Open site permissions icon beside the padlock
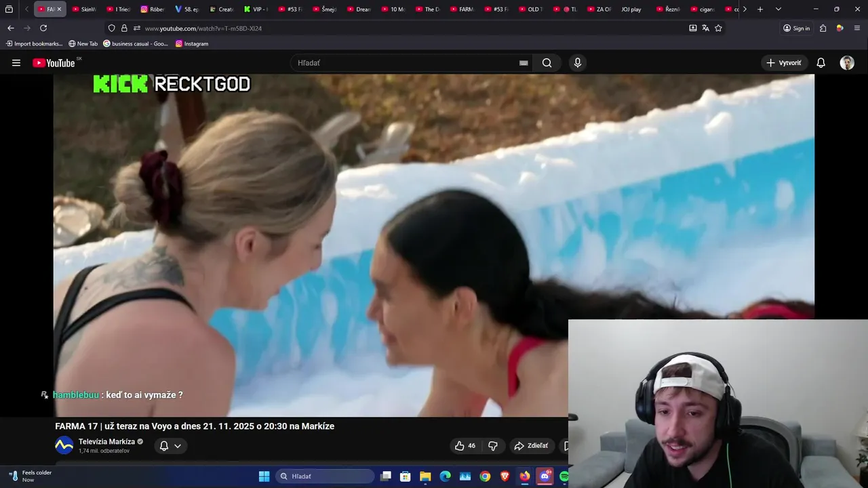This screenshot has width=868, height=488. tap(137, 28)
